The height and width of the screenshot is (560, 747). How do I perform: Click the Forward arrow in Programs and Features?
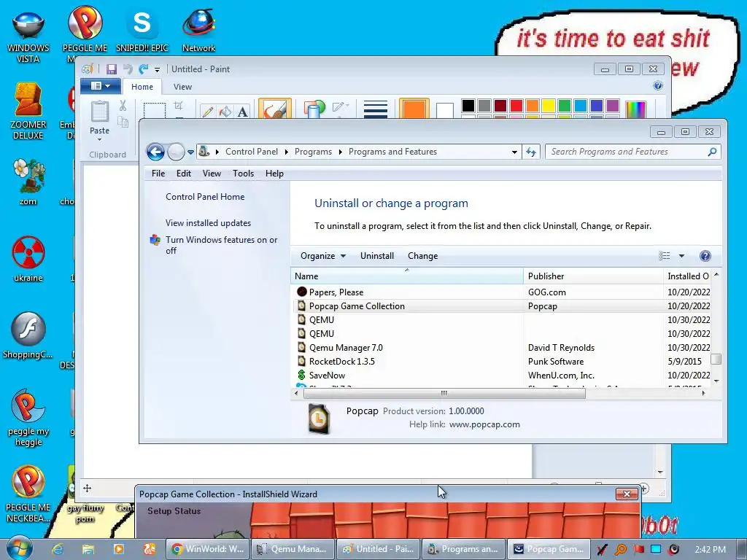[x=177, y=152]
